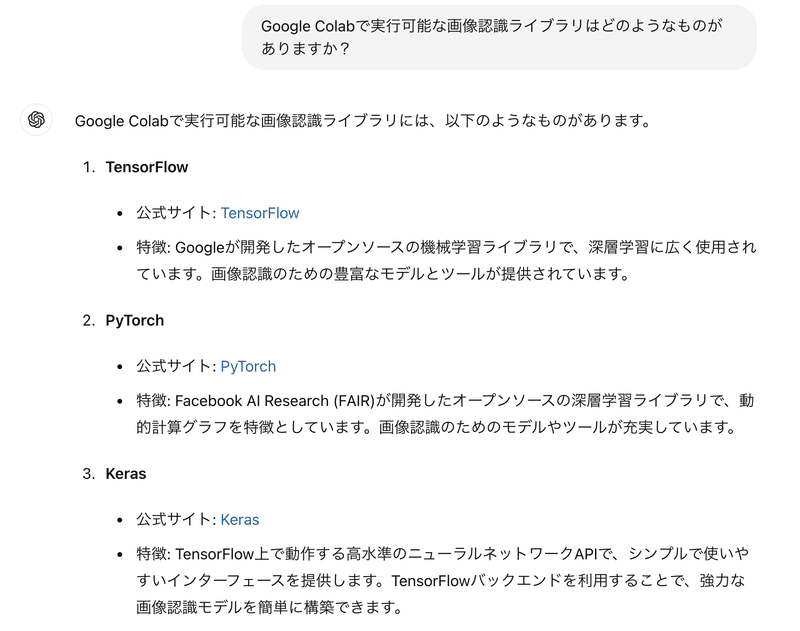Click the user question message bubble
Image resolution: width=800 pixels, height=631 pixels.
point(499,37)
